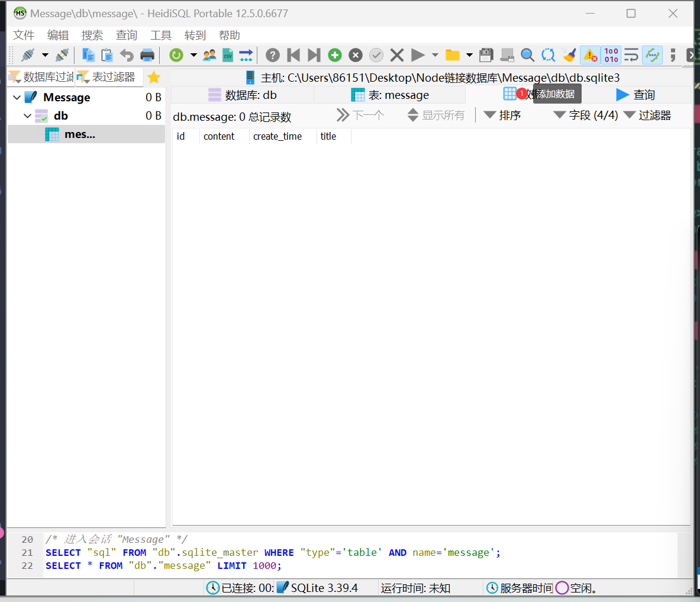Click the post changes checkmark icon
Screen dimensions: 700x602
coord(376,56)
